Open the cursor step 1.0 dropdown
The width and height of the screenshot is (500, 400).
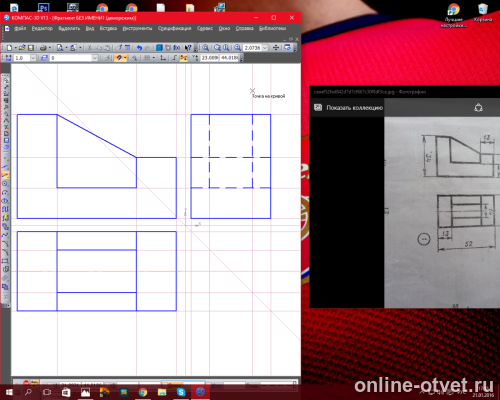[x=33, y=58]
